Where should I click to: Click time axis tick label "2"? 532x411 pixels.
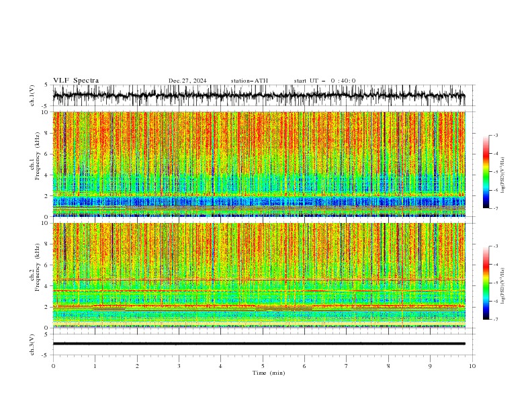tap(137, 366)
